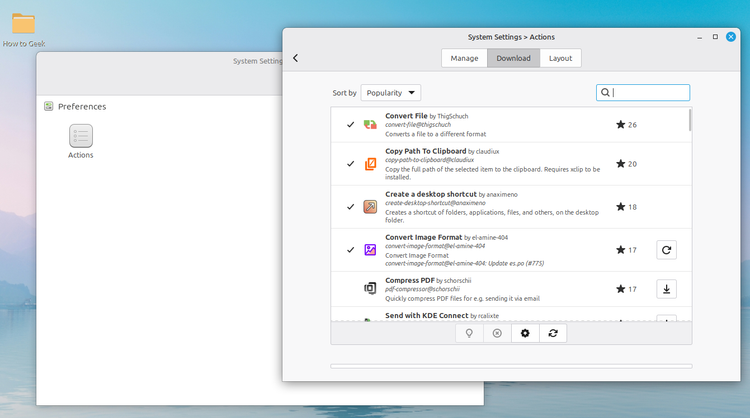Open the Actions icon under Preferences
The width and height of the screenshot is (750, 418).
81,141
